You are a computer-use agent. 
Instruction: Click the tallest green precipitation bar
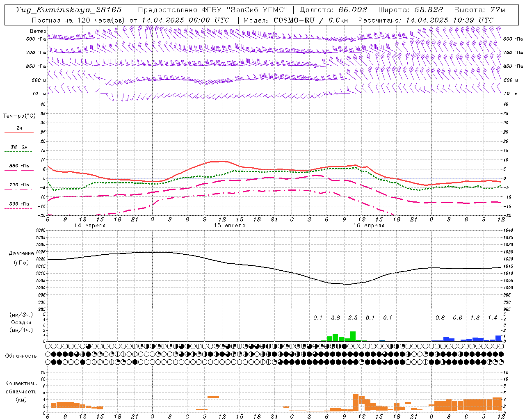353,336
